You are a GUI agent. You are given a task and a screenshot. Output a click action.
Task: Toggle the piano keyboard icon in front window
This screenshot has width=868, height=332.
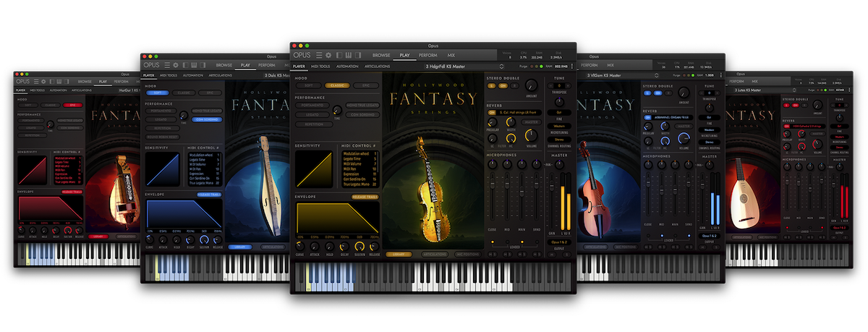348,55
